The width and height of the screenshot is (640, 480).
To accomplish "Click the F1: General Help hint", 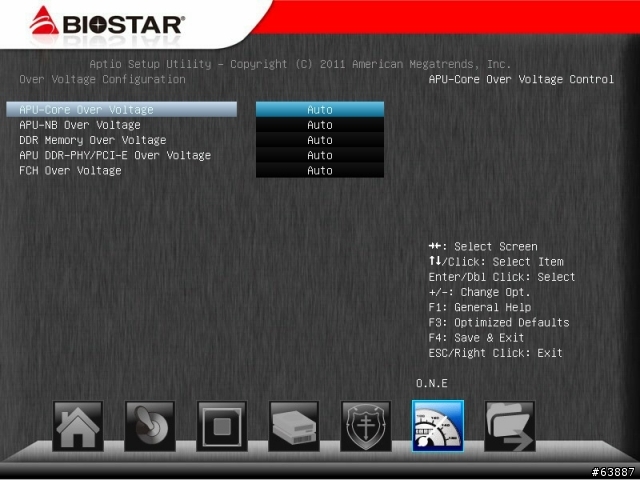I will pyautogui.click(x=480, y=307).
